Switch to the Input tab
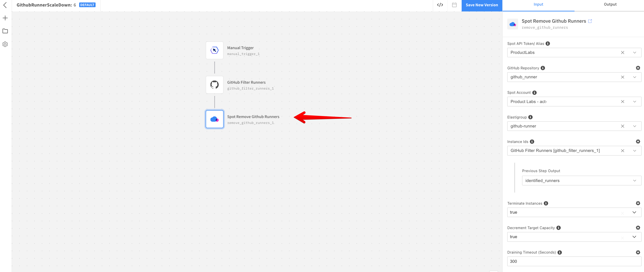The image size is (644, 272). coord(538,4)
